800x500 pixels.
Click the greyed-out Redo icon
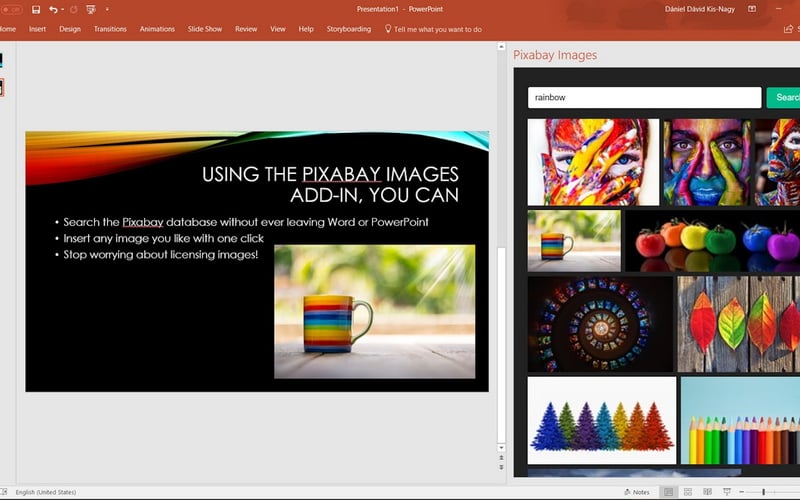73,9
